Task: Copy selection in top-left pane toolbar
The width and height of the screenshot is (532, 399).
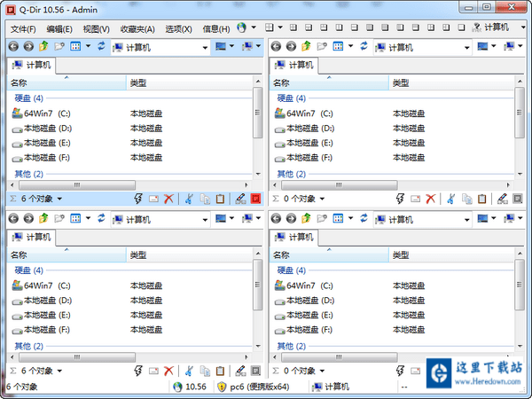Action: (x=205, y=199)
